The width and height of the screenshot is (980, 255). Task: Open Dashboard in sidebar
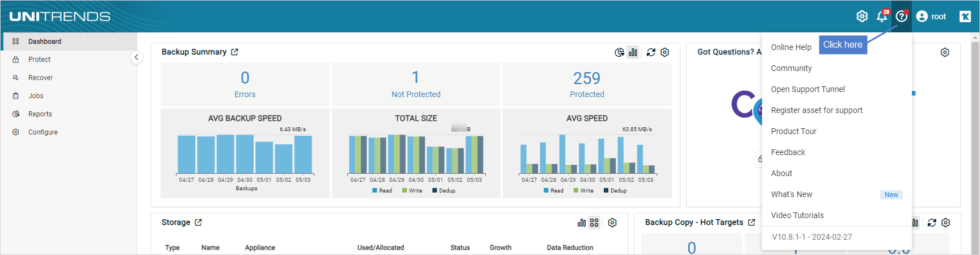click(69, 41)
